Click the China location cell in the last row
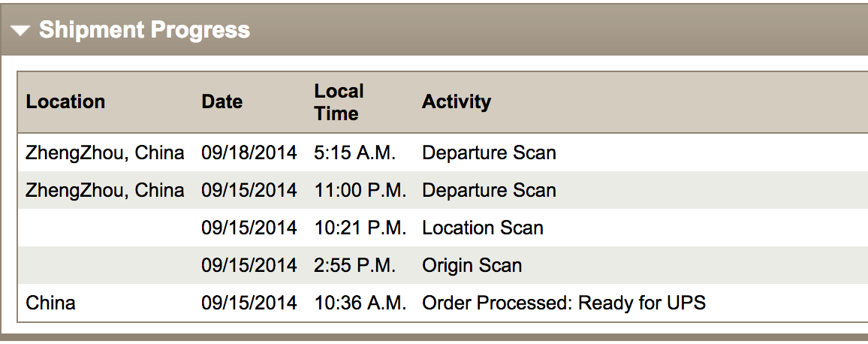This screenshot has height=344, width=868. (x=50, y=303)
